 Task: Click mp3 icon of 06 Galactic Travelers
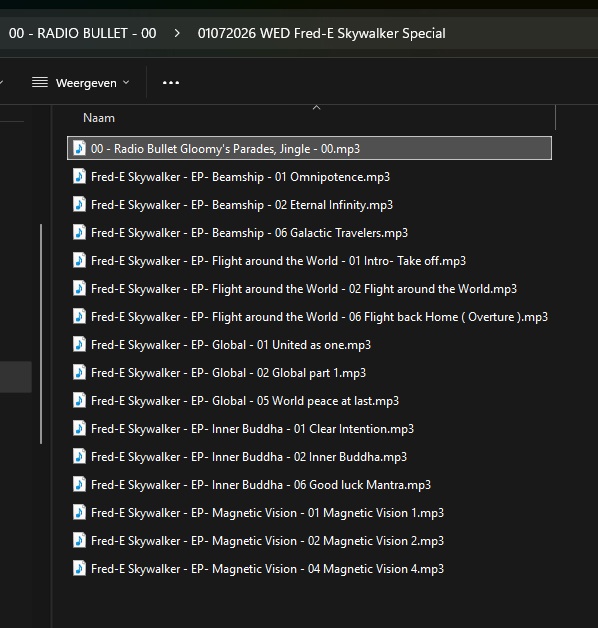tap(79, 232)
